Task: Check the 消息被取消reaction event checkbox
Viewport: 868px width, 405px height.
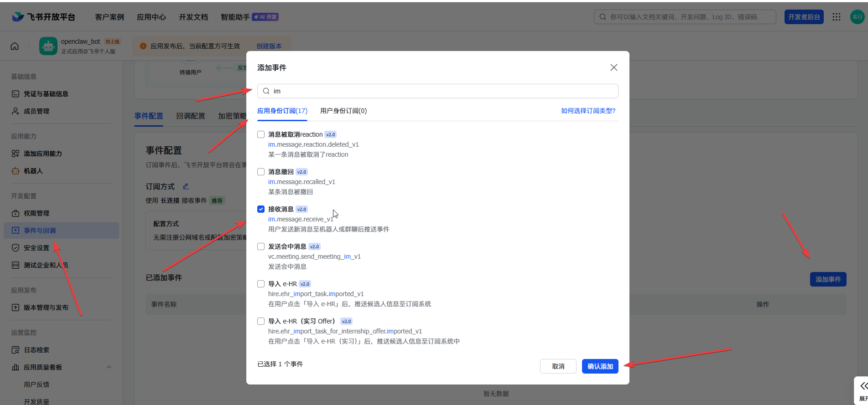Action: coord(261,134)
